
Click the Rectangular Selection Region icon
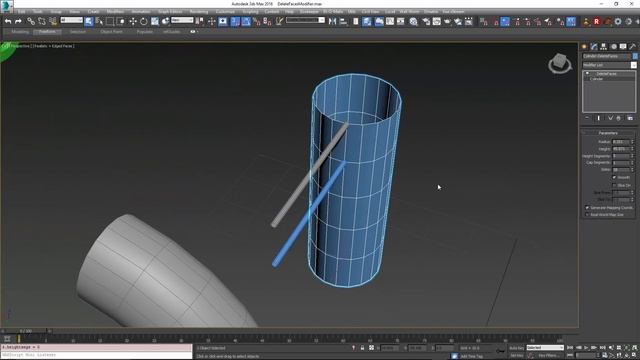click(x=110, y=21)
